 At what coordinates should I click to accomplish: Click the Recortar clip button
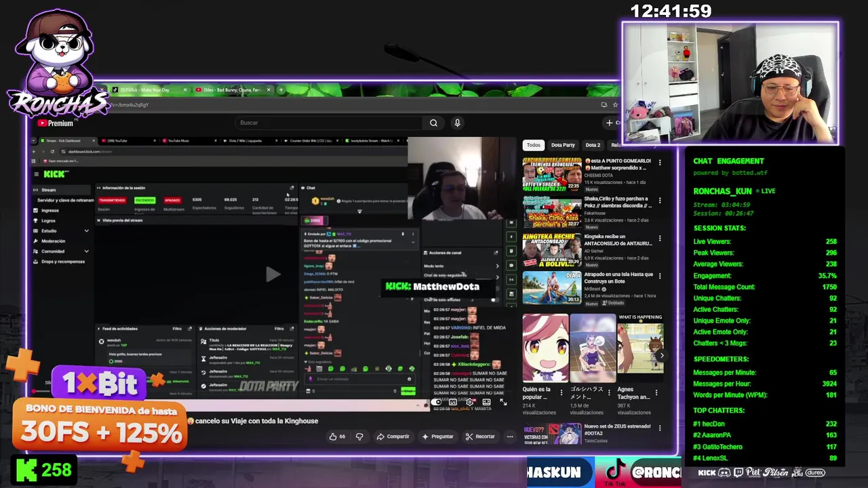point(480,436)
